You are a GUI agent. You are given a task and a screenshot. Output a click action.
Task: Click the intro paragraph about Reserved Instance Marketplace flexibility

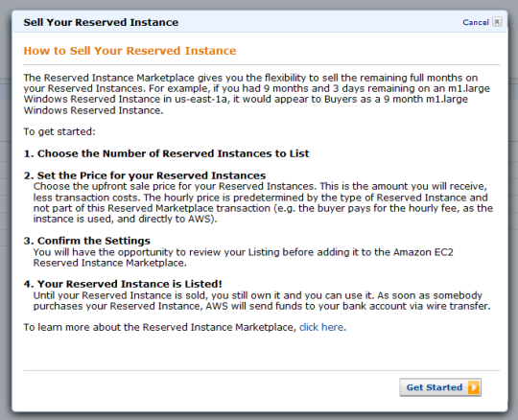(256, 94)
